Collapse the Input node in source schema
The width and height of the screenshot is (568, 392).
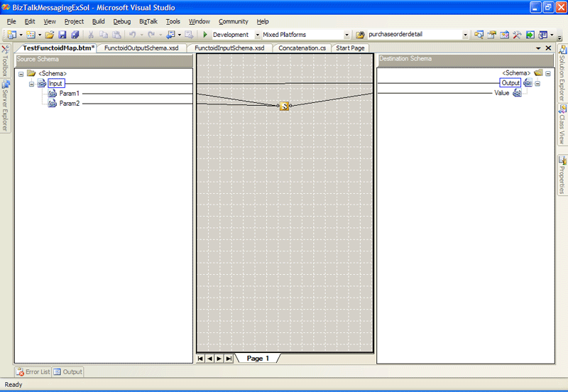coord(31,84)
